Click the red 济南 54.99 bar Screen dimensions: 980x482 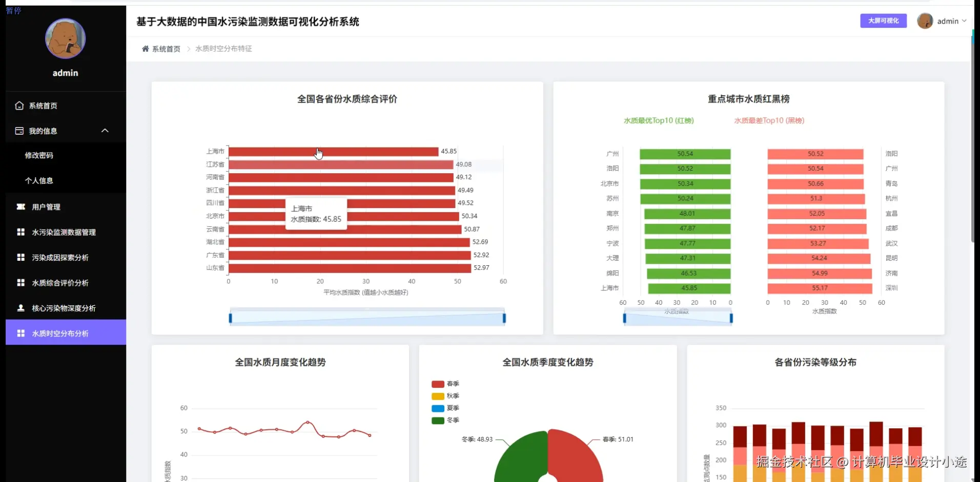pos(820,274)
